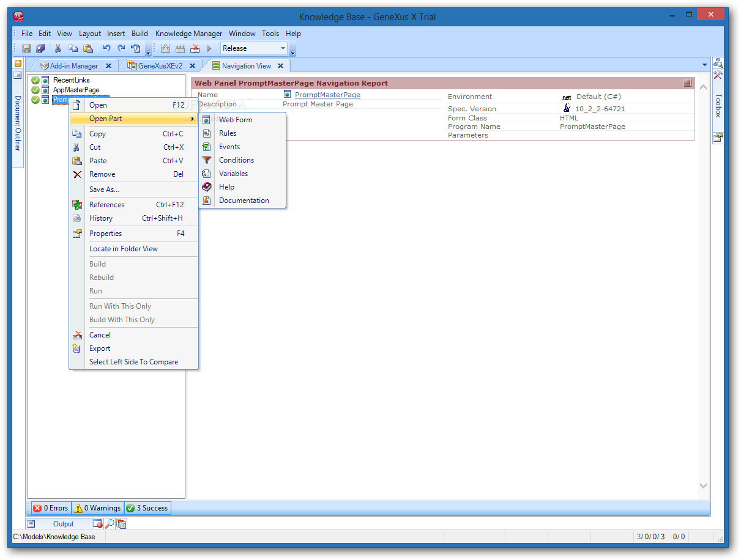The image size is (741, 560).
Task: Switch to the GeneXusXEv2 tab
Action: 160,65
